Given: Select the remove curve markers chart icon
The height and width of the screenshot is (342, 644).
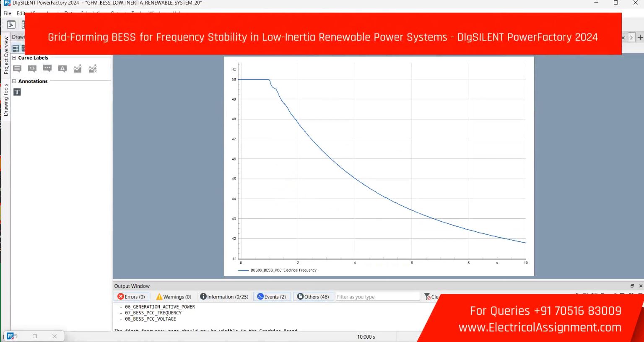Looking at the screenshot, I should (93, 69).
